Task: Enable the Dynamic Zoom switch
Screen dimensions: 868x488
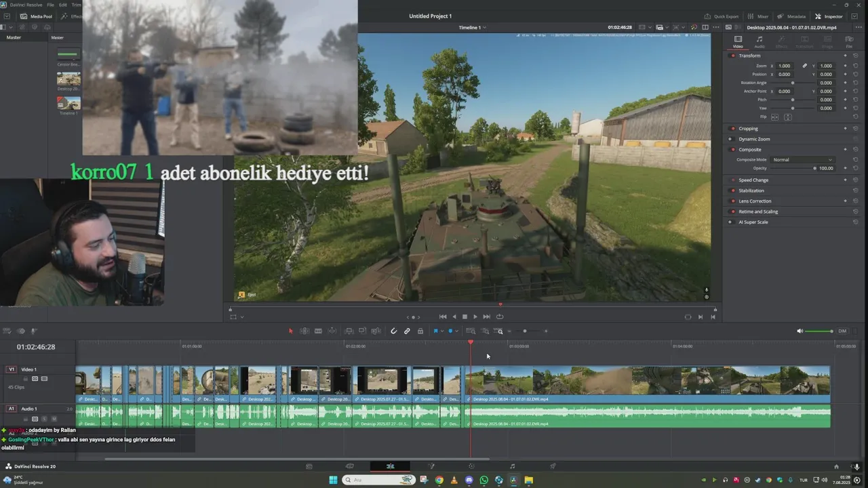Action: [x=732, y=139]
